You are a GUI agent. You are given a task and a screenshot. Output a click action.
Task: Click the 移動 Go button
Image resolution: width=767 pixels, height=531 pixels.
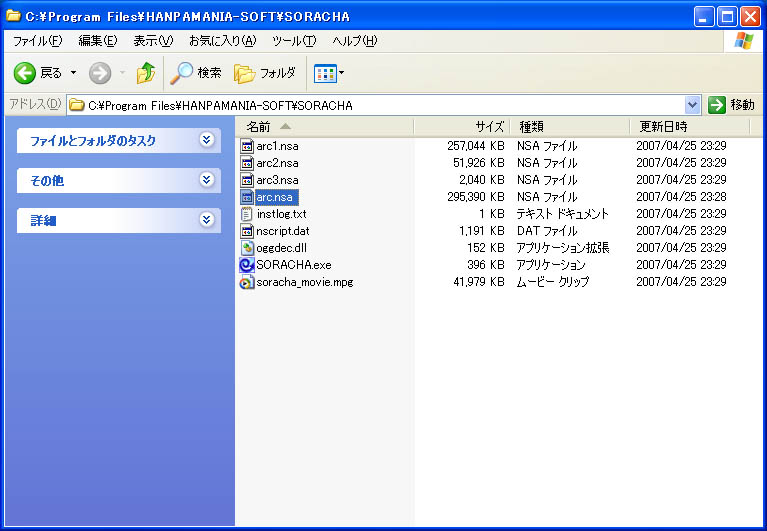coord(731,105)
